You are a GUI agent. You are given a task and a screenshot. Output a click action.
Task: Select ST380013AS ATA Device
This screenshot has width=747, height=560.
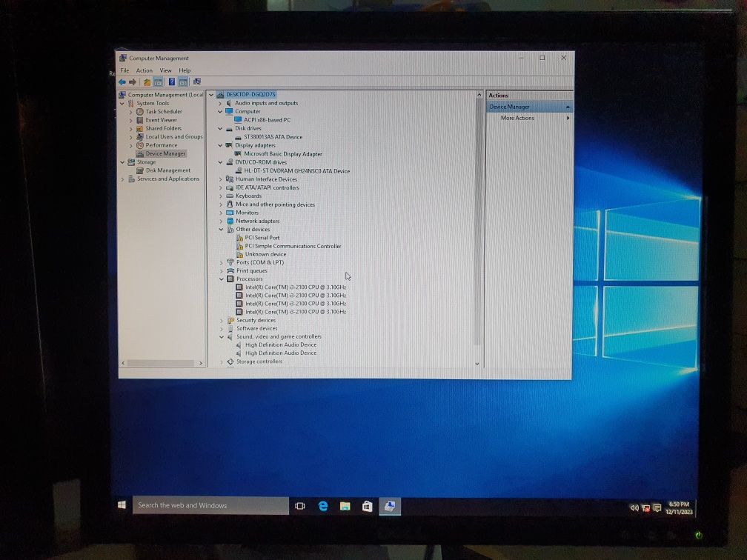click(273, 137)
